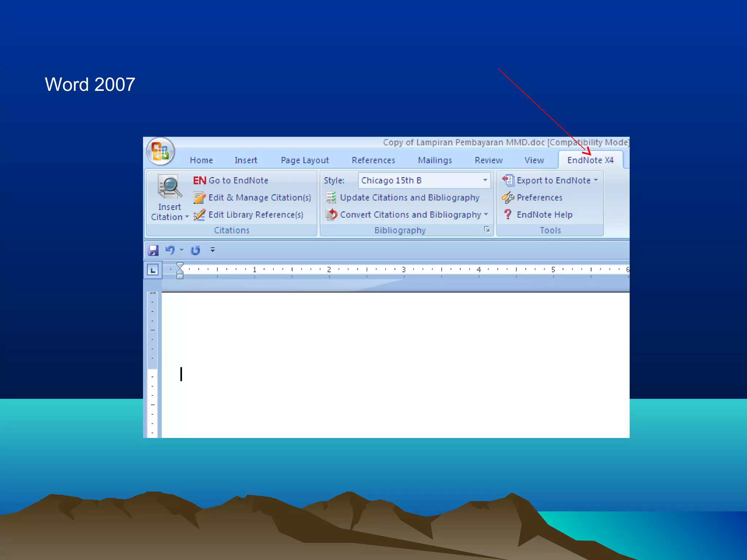
Task: Click the Edit Library Reference(s) icon
Action: click(200, 215)
